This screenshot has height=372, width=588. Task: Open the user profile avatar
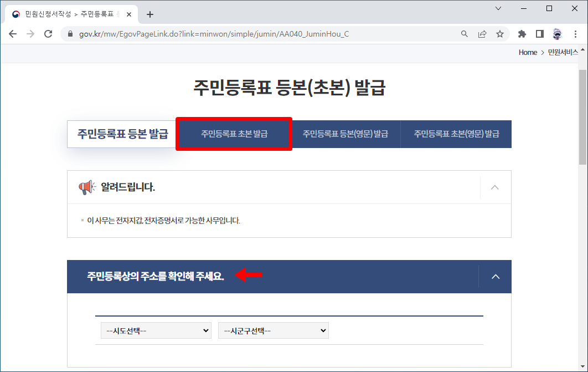tap(557, 34)
